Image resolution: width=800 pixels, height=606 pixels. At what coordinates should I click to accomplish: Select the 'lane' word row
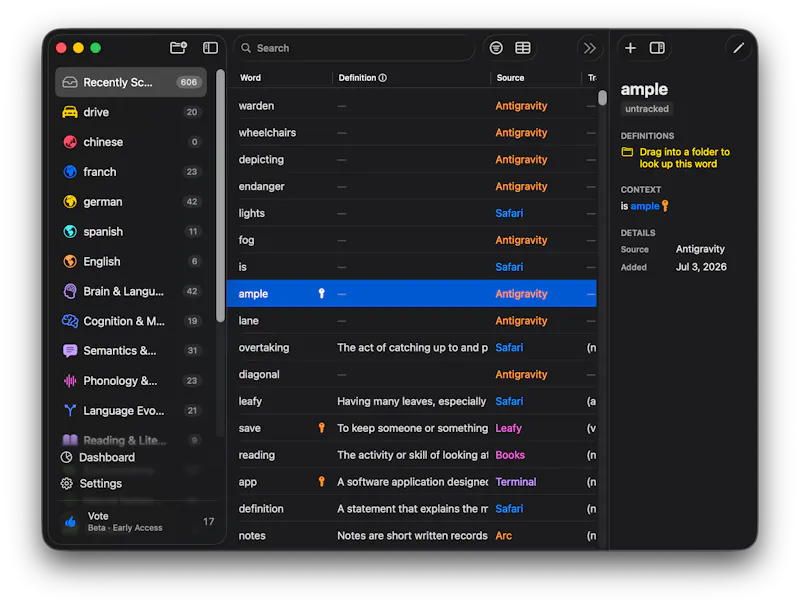tap(411, 321)
